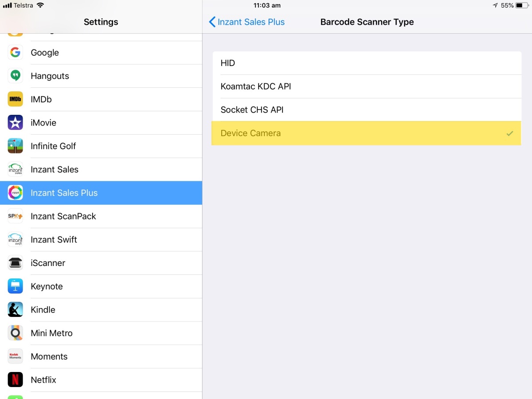Tap the battery indicator in status bar
The image size is (532, 399).
coord(521,5)
